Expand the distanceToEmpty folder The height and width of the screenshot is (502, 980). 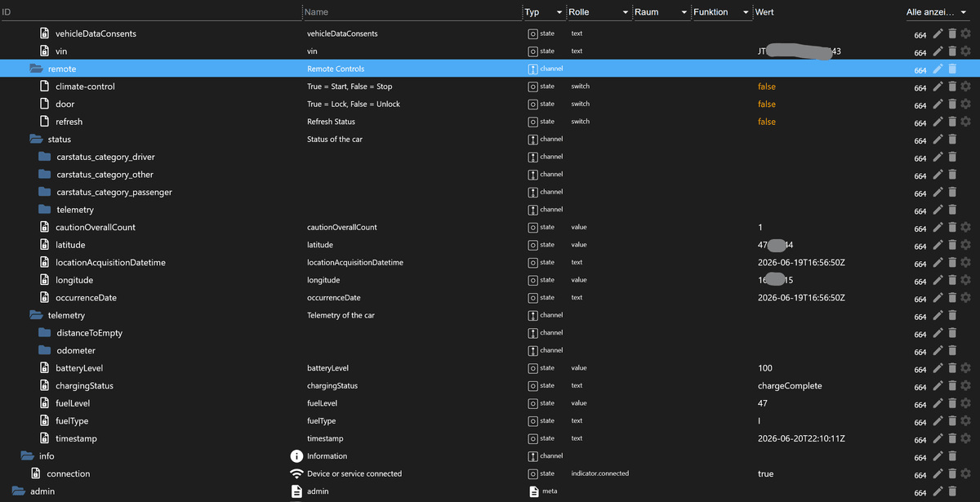click(x=45, y=333)
